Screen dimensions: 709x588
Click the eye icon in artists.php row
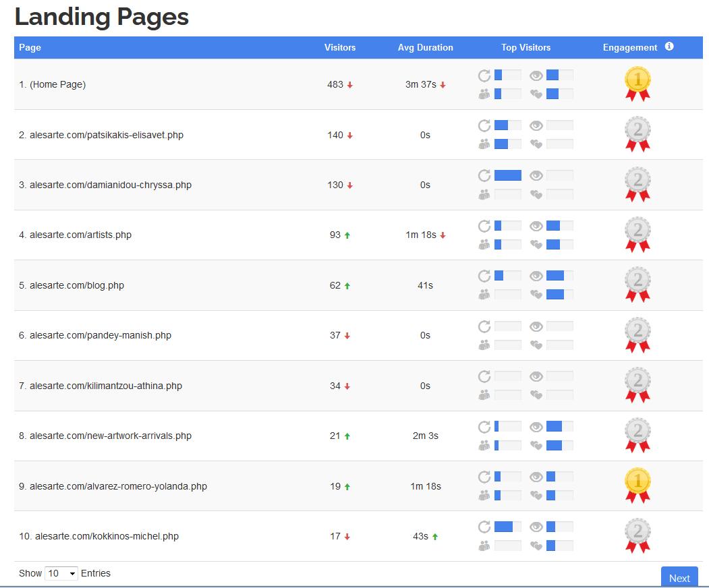coord(536,226)
